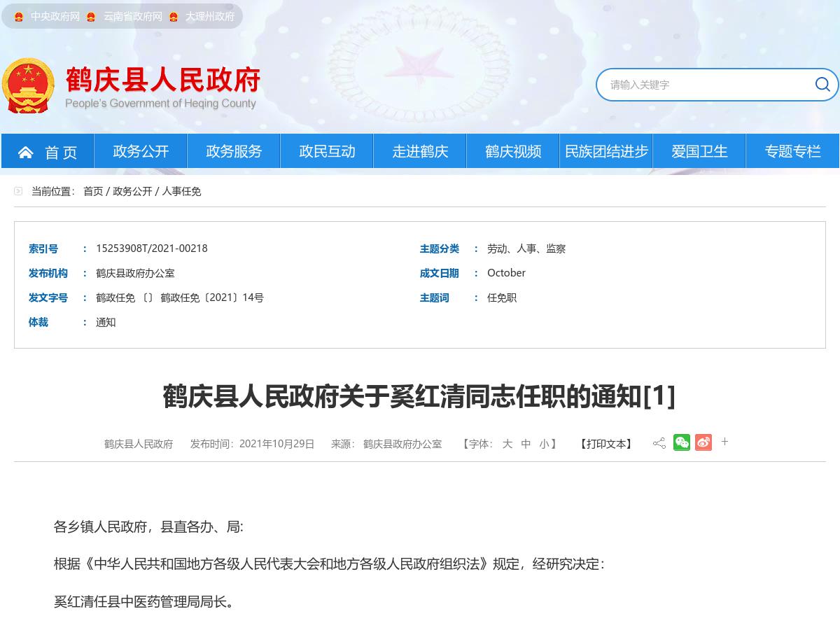Click the breadcrumb arrow icon
Viewport: 840px width, 630px height.
(x=18, y=190)
